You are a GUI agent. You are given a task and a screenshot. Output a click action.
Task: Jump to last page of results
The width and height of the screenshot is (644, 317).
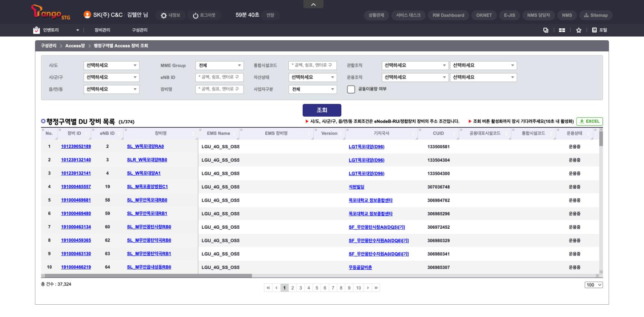376,288
